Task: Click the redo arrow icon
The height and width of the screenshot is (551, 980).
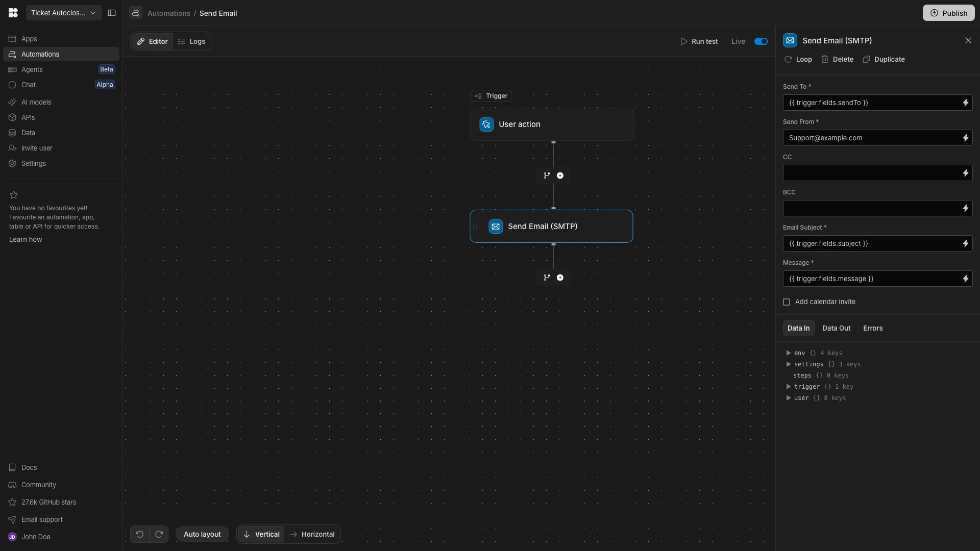Action: point(159,534)
